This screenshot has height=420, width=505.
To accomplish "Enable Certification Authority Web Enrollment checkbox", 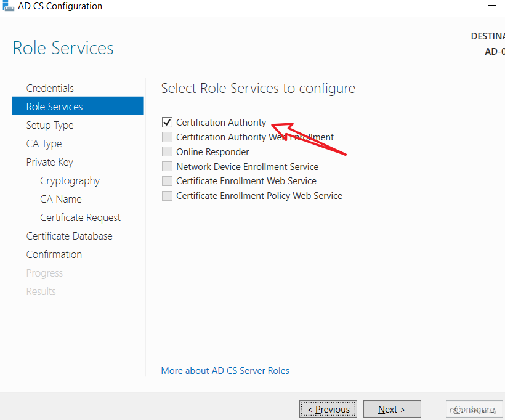I will [167, 137].
